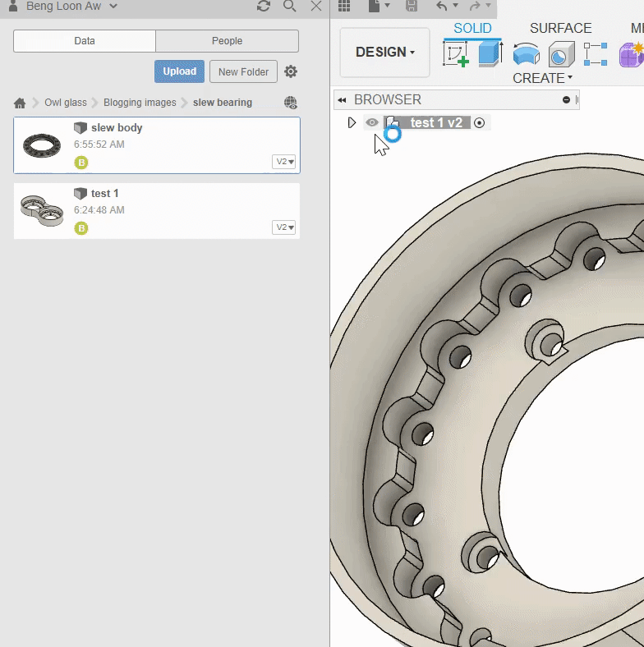This screenshot has width=644, height=647.
Task: Click the slew body timestamp 6:55:52 AM
Action: coord(99,145)
